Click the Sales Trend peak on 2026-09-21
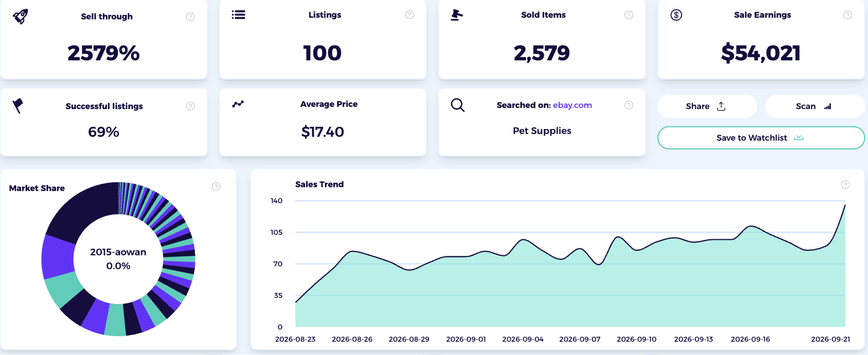The height and width of the screenshot is (355, 868). 845,205
